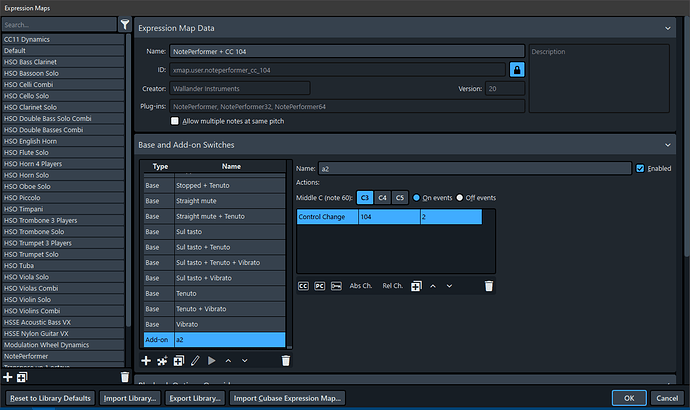
Task: Uncheck the Enabled checkbox
Action: pyautogui.click(x=640, y=168)
